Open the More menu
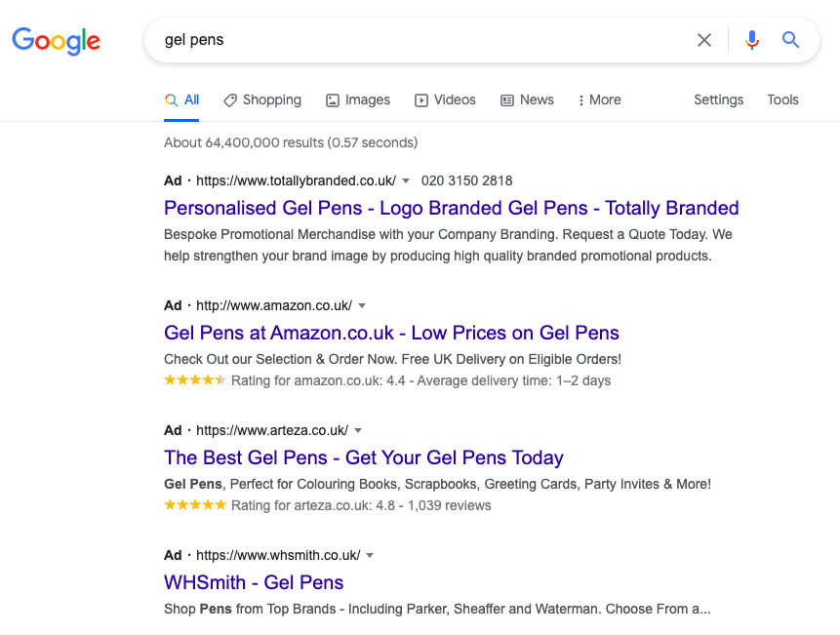 tap(599, 100)
